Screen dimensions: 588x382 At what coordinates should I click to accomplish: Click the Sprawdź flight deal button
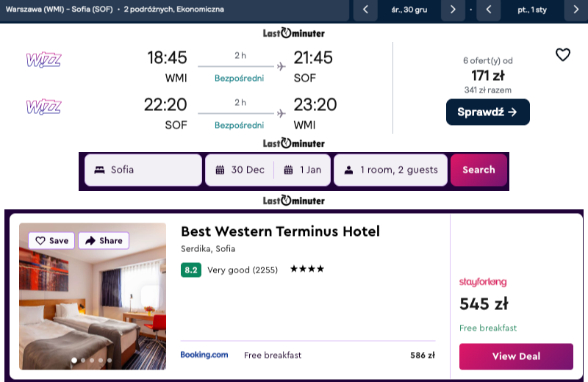[x=487, y=112]
